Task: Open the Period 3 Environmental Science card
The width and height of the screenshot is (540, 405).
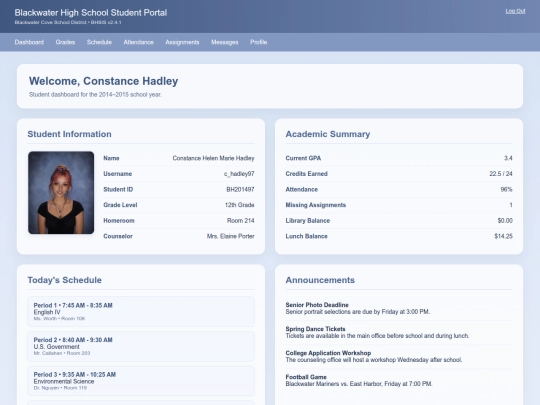Action: pyautogui.click(x=141, y=381)
